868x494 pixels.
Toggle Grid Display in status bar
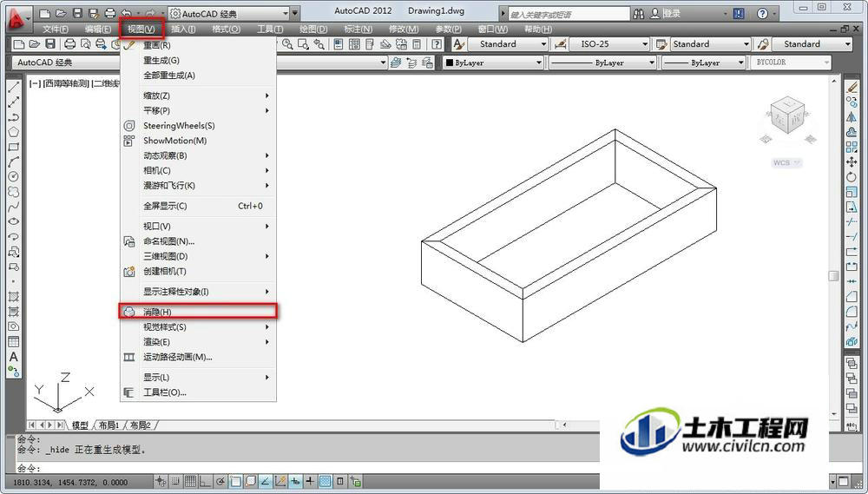coord(190,481)
